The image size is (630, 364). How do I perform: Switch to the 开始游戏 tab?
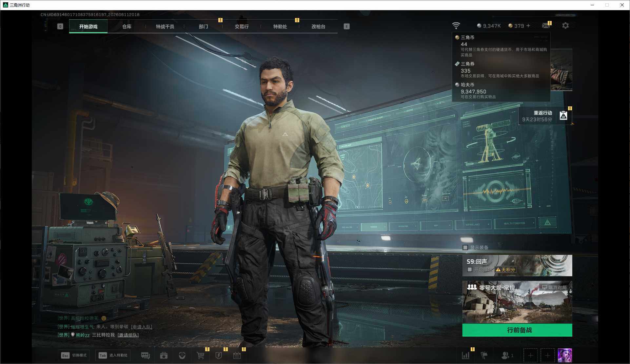click(x=88, y=27)
